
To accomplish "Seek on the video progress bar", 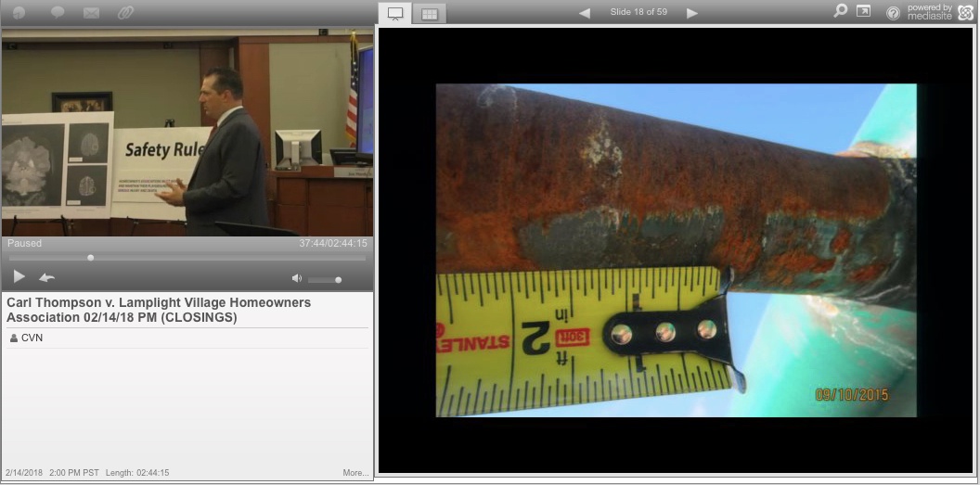I will click(x=187, y=257).
